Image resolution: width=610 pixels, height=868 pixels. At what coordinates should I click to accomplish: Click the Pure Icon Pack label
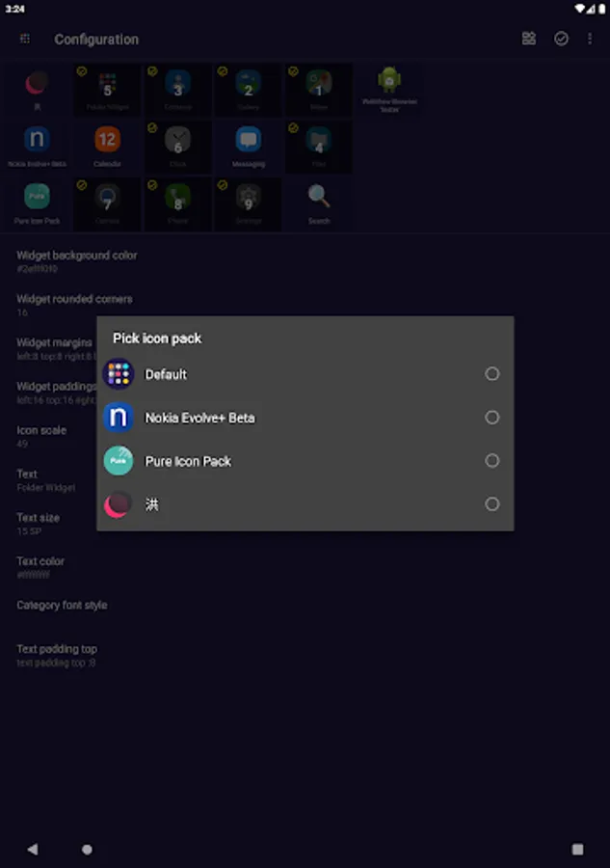tap(188, 461)
